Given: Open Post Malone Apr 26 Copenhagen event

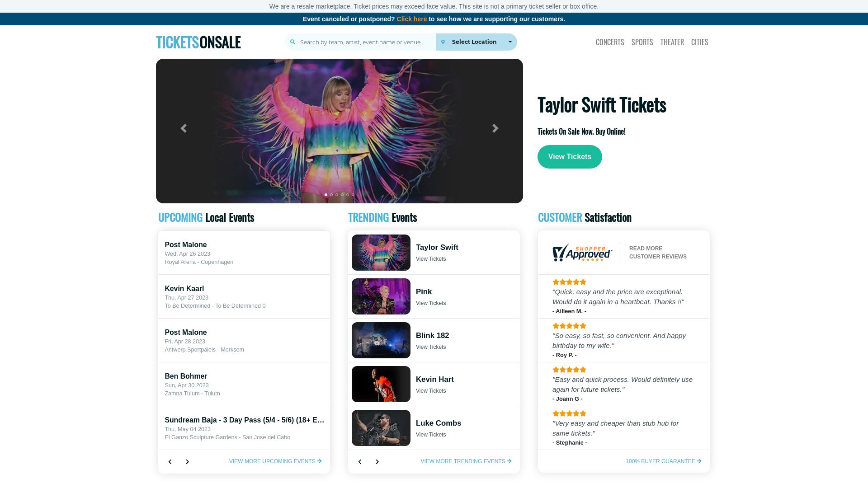Looking at the screenshot, I should pos(244,253).
